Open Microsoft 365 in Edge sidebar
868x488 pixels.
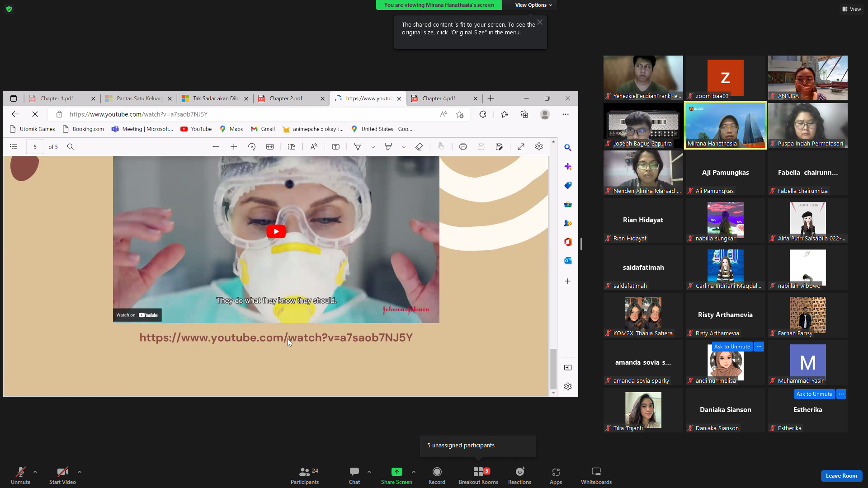pos(568,242)
